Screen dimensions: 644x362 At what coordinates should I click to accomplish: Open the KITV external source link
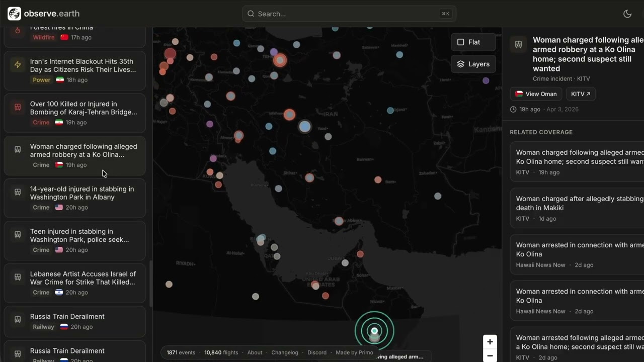[581, 94]
